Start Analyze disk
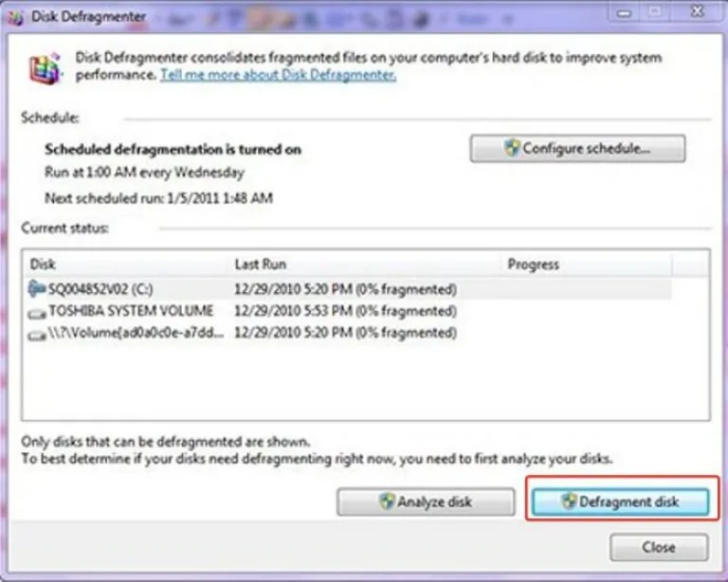728x582 pixels. pyautogui.click(x=426, y=501)
